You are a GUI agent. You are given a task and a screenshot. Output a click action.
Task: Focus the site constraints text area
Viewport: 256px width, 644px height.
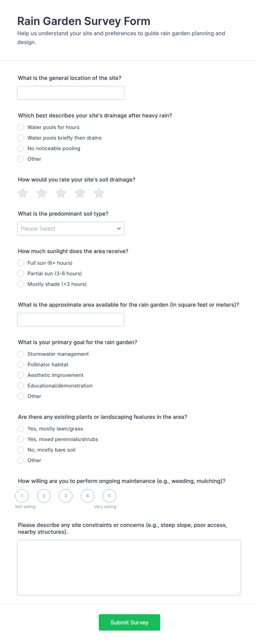coord(129,568)
